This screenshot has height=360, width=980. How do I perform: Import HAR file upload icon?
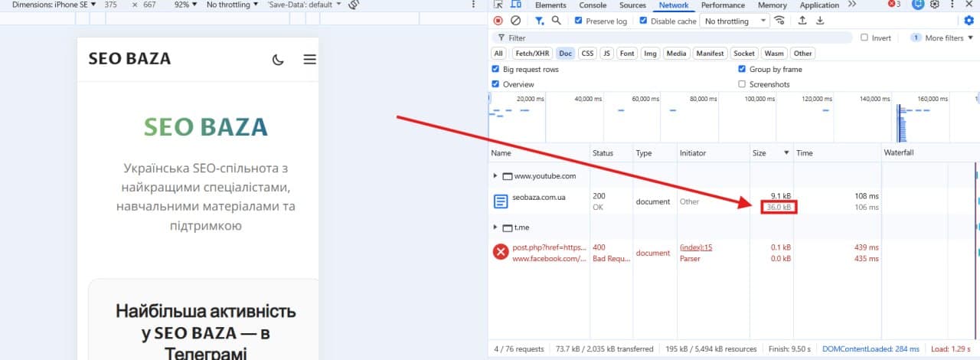[802, 21]
